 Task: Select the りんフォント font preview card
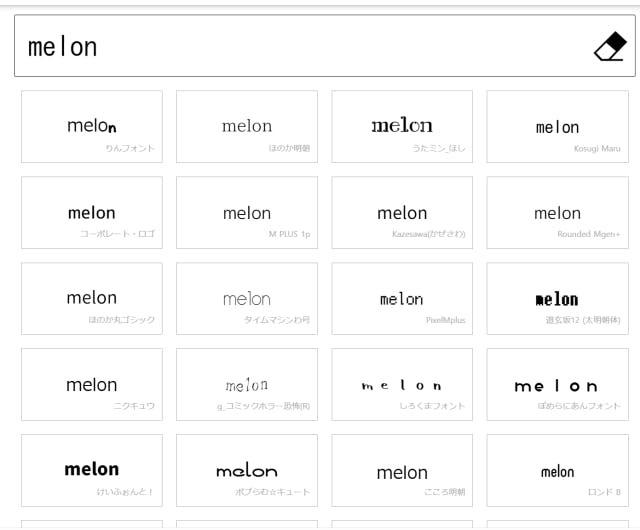pos(92,127)
